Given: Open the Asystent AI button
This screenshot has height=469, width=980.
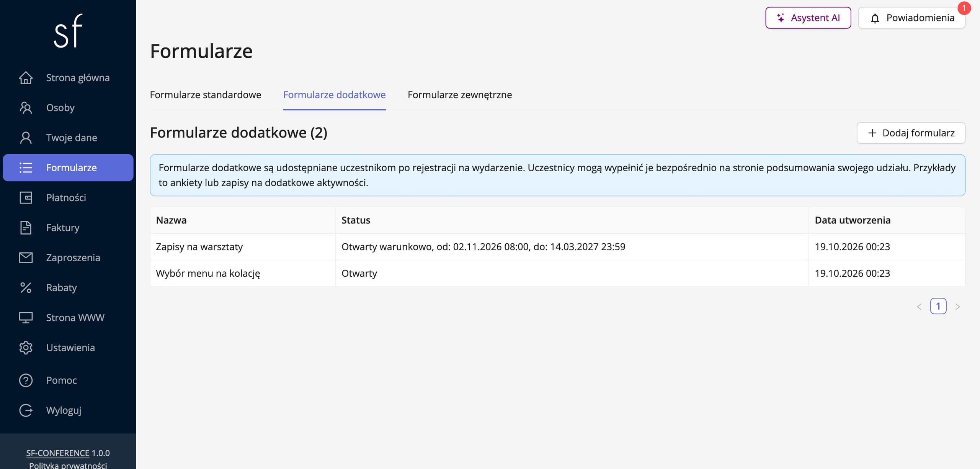Looking at the screenshot, I should click(808, 18).
